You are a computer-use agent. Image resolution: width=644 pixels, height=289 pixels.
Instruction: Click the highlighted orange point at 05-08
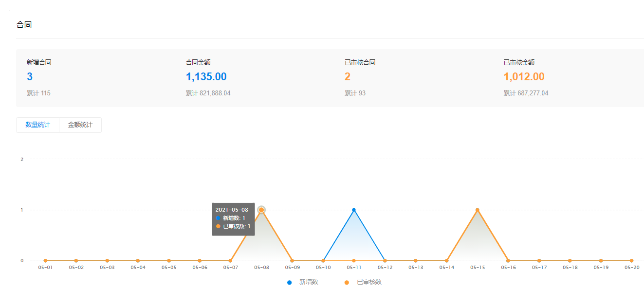coord(261,210)
